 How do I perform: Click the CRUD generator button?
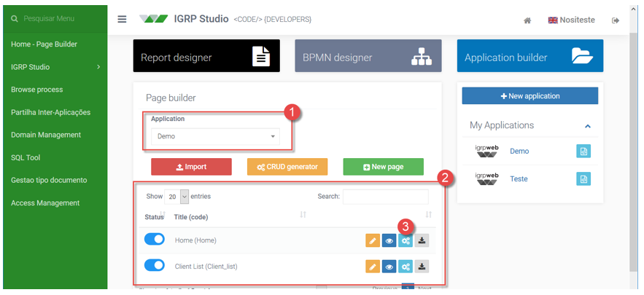coord(287,167)
